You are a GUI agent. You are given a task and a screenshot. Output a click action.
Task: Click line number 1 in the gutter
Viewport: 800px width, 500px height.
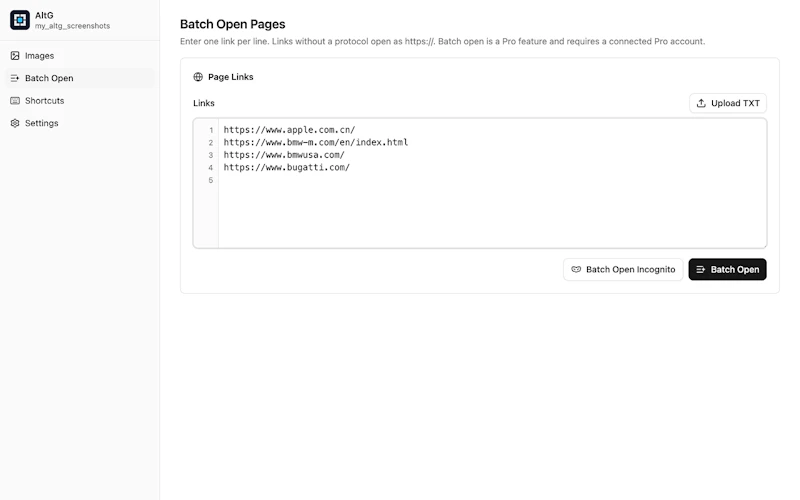click(211, 130)
